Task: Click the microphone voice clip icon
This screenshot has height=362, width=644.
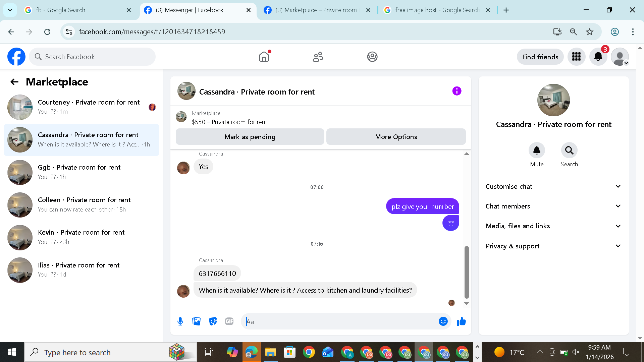Action: 180,321
